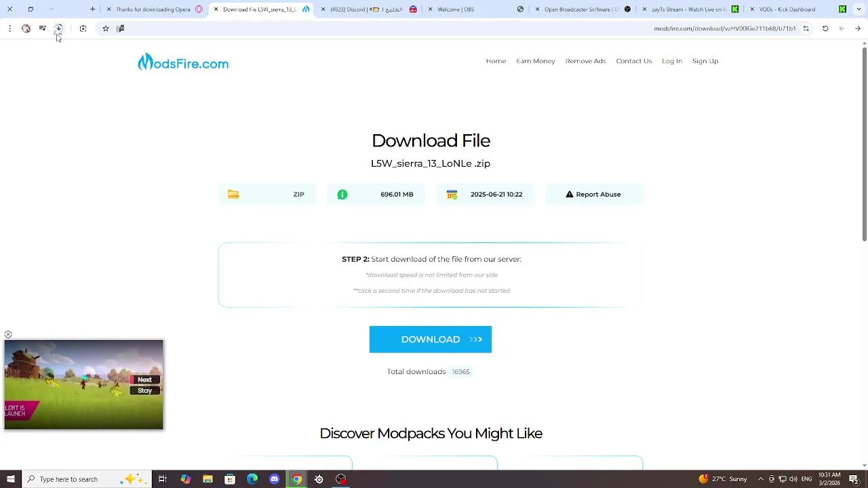Click the profile avatar icon in the toolbar
This screenshot has height=488, width=868.
point(26,28)
